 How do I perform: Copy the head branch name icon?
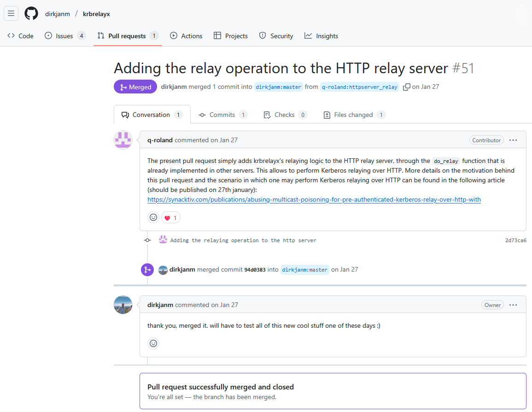pos(406,87)
